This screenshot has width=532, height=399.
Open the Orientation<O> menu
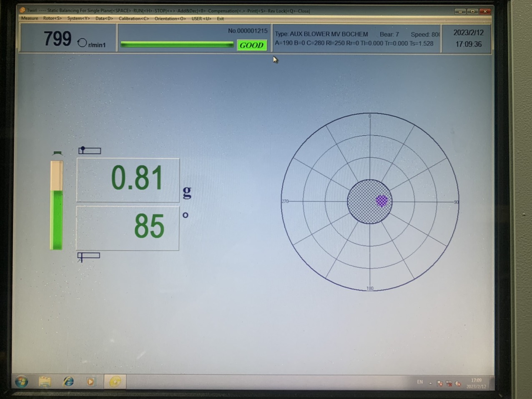point(170,18)
